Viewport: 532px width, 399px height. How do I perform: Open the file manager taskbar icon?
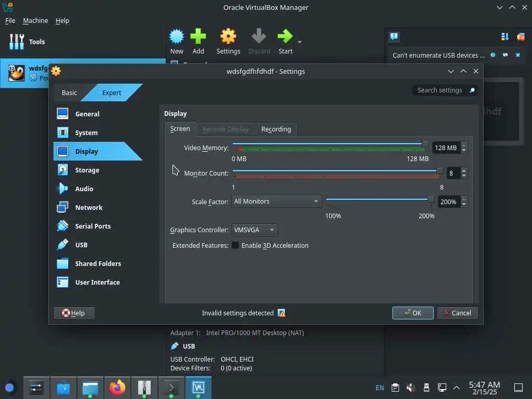[x=90, y=388]
